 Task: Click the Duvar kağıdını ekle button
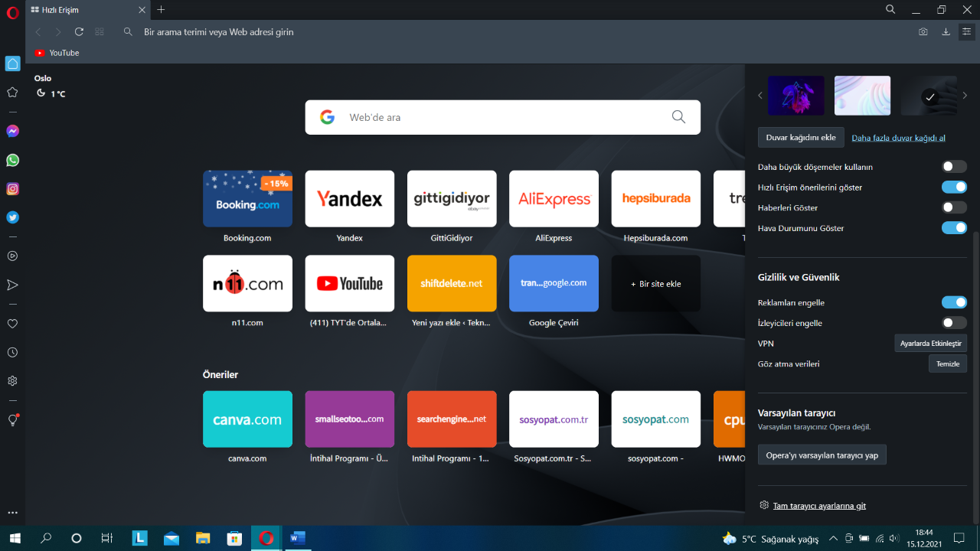(x=801, y=137)
